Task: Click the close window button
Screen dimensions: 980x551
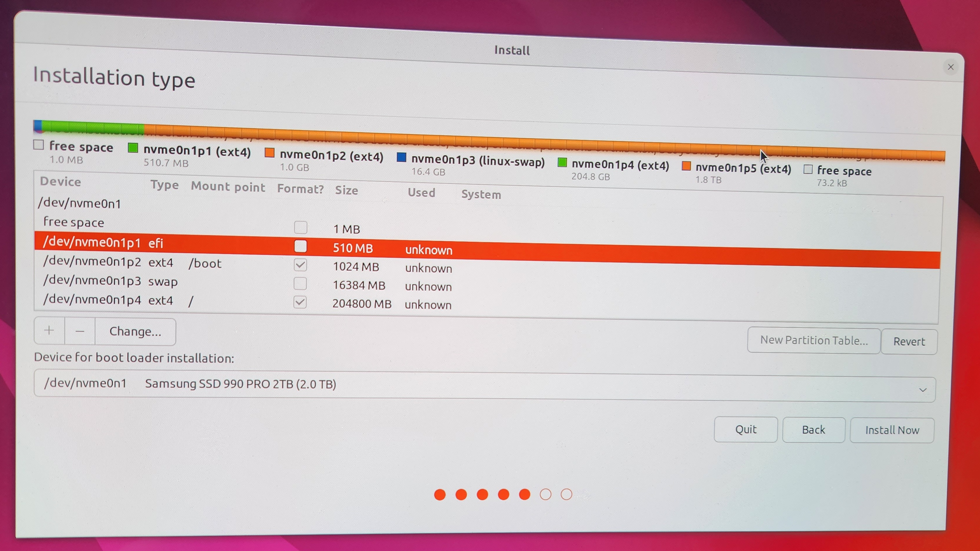Action: point(951,67)
